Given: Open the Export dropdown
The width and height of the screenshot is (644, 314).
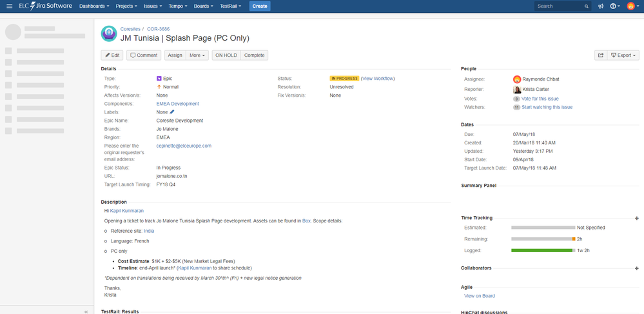Looking at the screenshot, I should [x=623, y=55].
